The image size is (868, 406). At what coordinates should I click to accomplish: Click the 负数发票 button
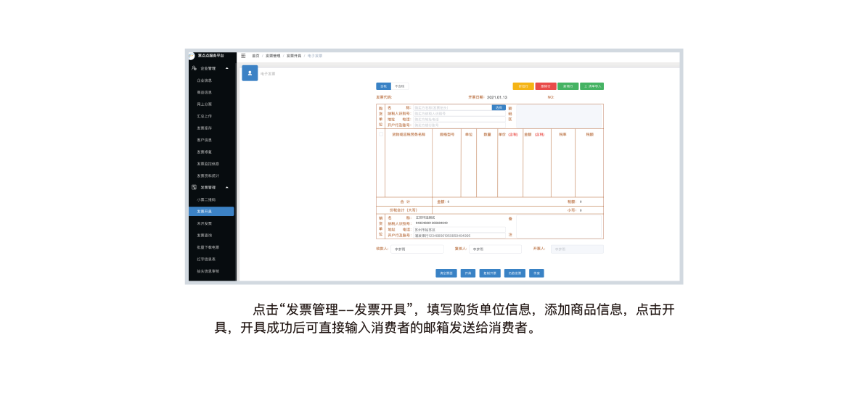515,273
